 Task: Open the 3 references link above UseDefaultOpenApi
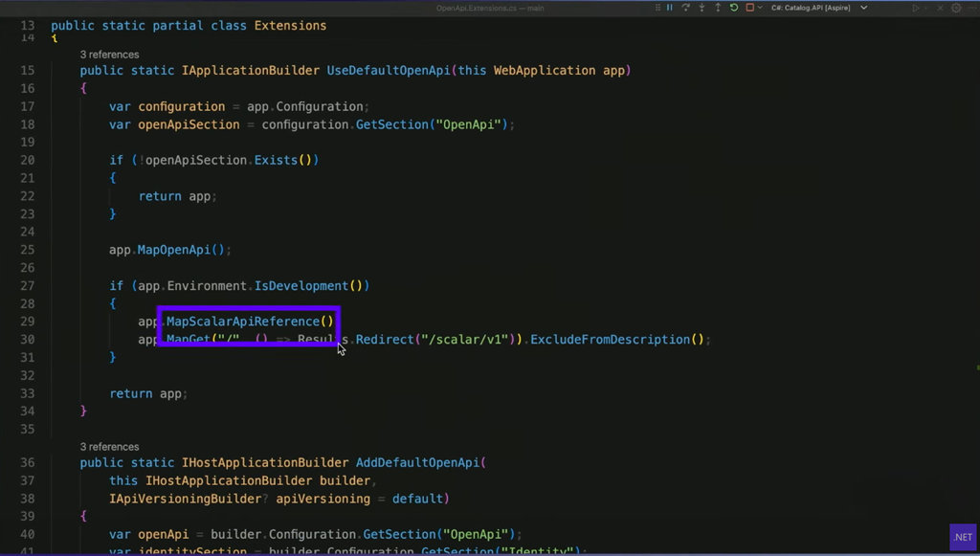(109, 55)
